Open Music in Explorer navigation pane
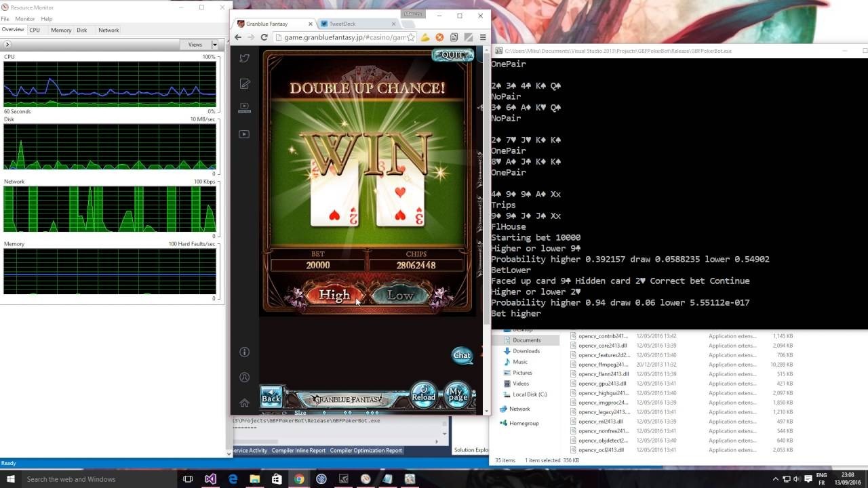This screenshot has height=488, width=868. coord(520,362)
